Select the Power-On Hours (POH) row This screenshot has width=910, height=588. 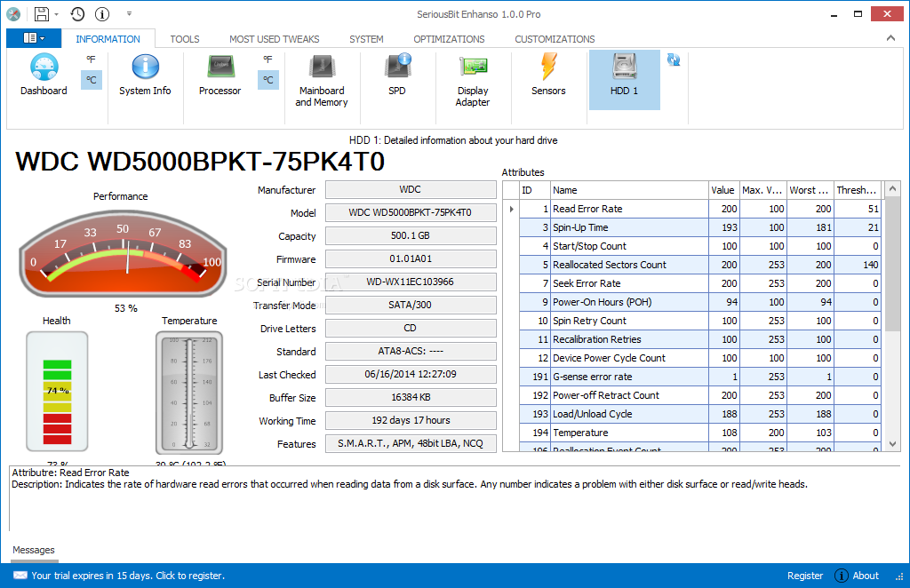point(700,302)
